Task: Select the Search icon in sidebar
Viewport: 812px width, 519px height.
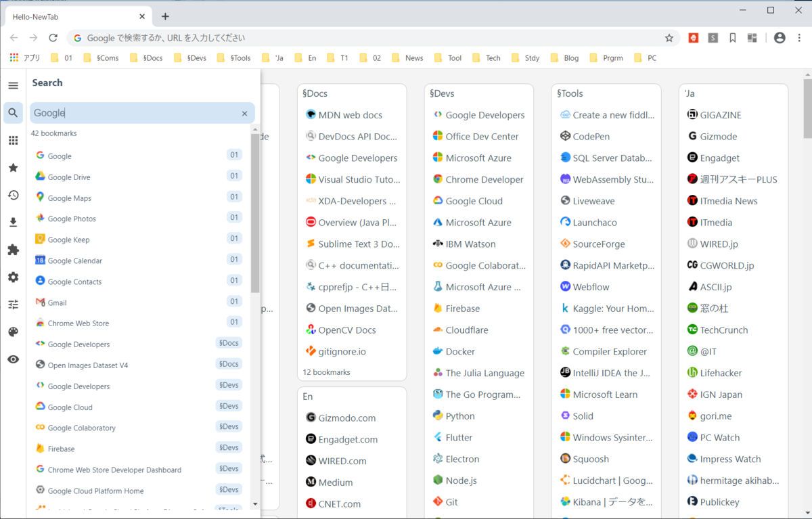Action: click(13, 113)
